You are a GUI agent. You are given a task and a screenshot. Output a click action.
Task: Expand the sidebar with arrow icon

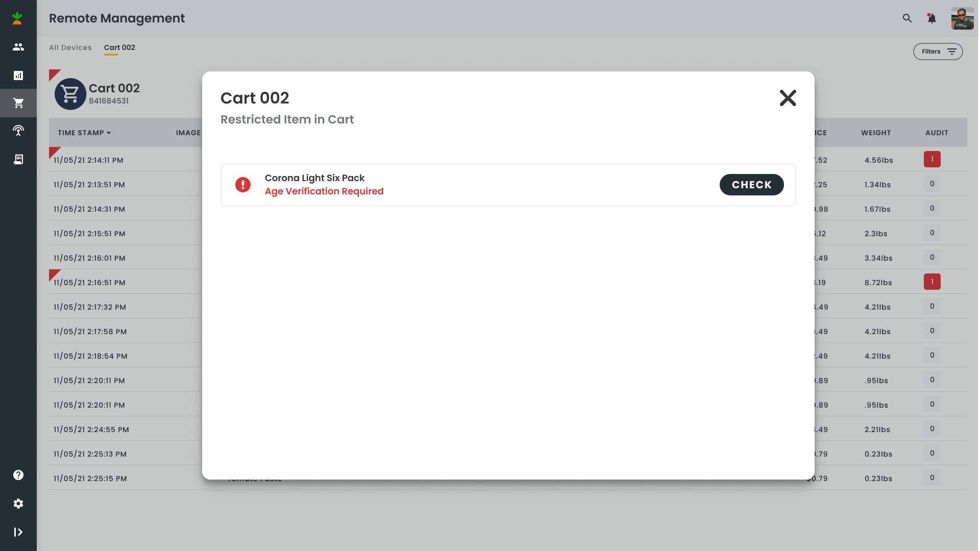point(18,532)
